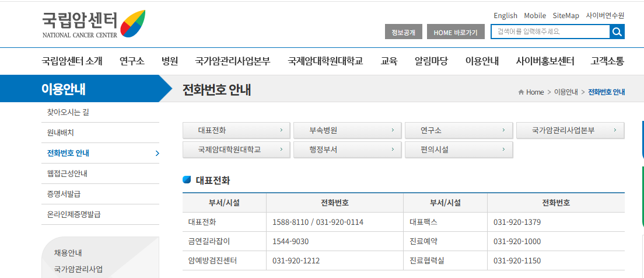Screen dimensions: 644x278
Task: Open the 병원 menu
Action: click(170, 61)
